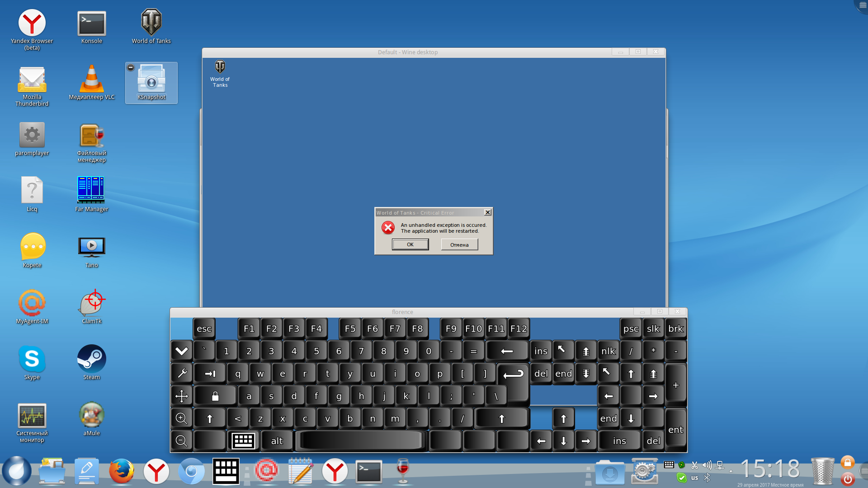Click the keyboard layout switcher key next to alt
Viewport: 868px width, 488px height.
243,441
